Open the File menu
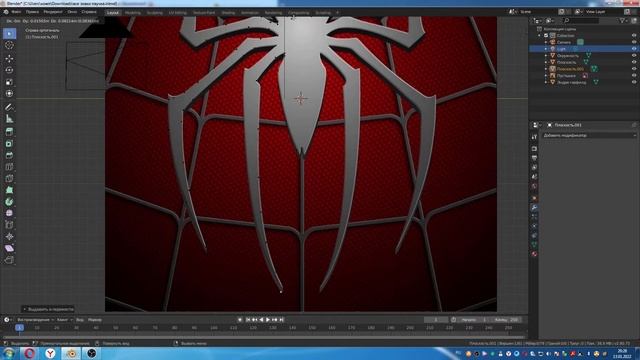This screenshot has height=360, width=640. coord(16,12)
